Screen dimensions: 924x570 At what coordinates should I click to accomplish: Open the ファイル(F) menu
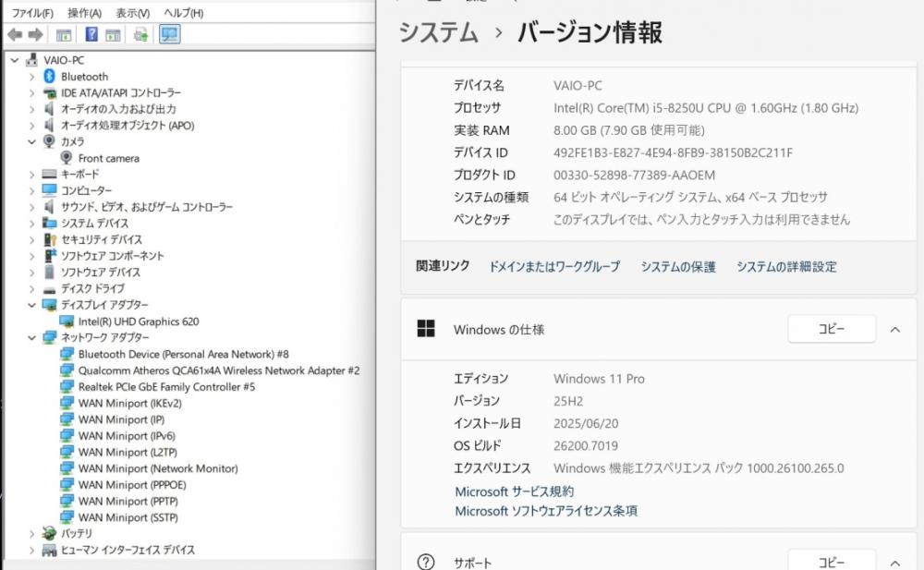click(32, 12)
